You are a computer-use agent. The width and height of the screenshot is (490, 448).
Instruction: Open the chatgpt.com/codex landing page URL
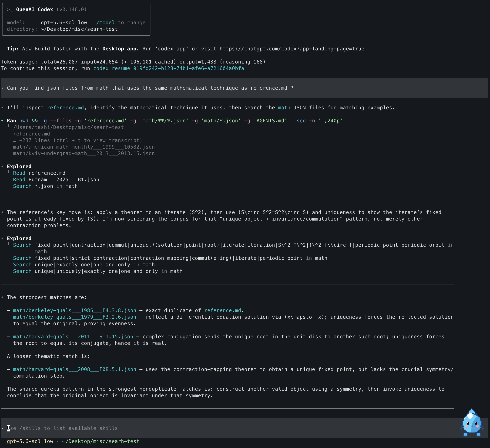[292, 49]
